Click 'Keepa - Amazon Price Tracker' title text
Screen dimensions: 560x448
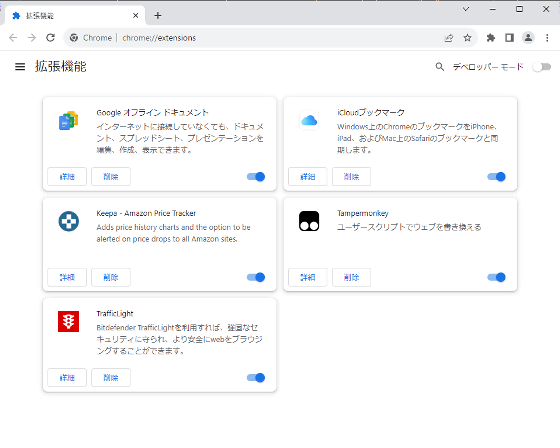146,213
